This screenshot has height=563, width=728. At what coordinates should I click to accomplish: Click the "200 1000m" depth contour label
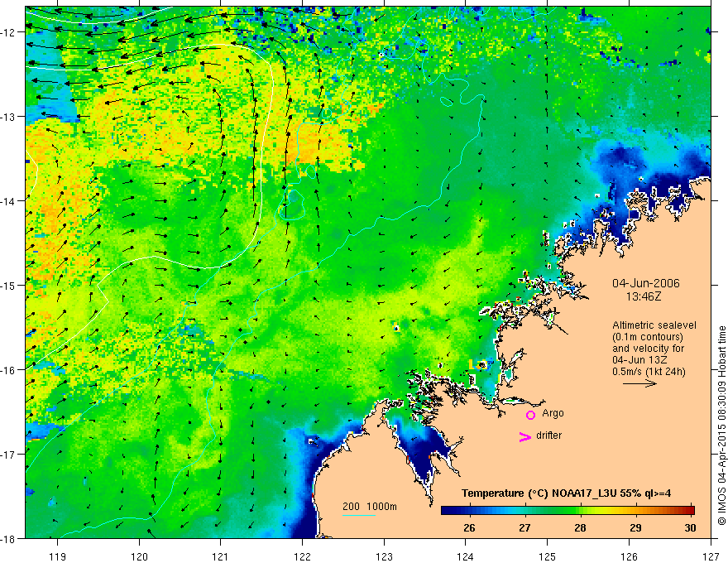pyautogui.click(x=370, y=507)
